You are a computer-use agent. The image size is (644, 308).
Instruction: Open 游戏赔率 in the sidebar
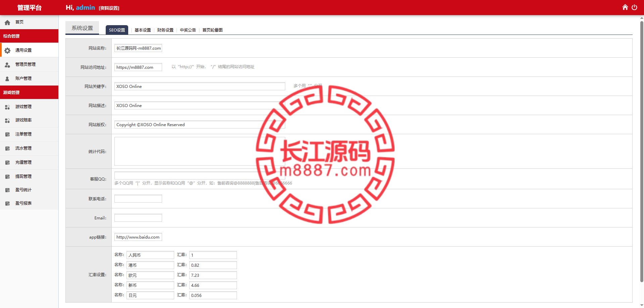point(29,120)
